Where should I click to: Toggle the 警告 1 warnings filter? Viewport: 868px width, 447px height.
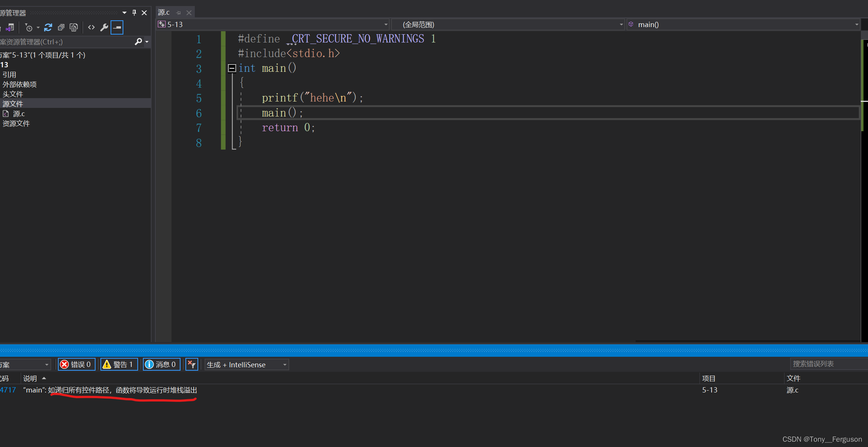coord(119,364)
